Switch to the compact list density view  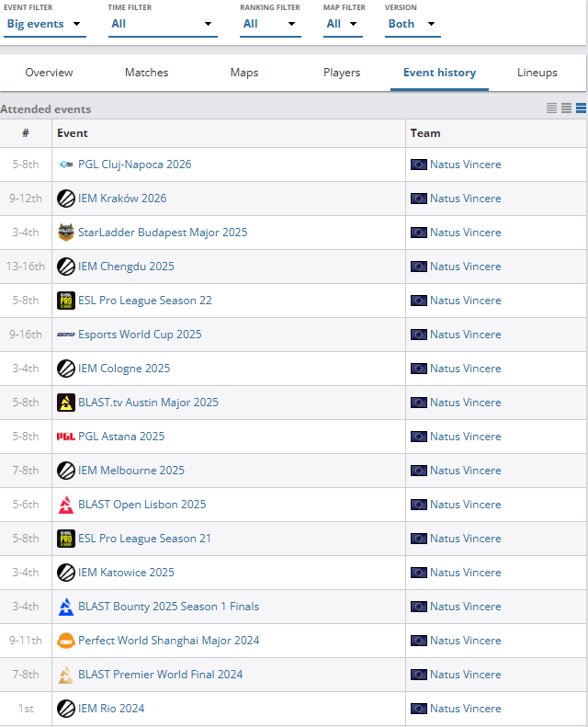coord(551,108)
